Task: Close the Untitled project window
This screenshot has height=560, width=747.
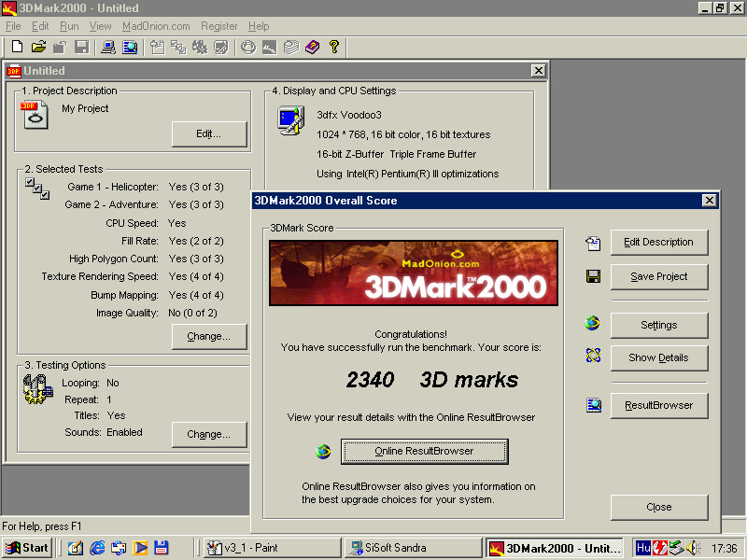Action: click(539, 71)
